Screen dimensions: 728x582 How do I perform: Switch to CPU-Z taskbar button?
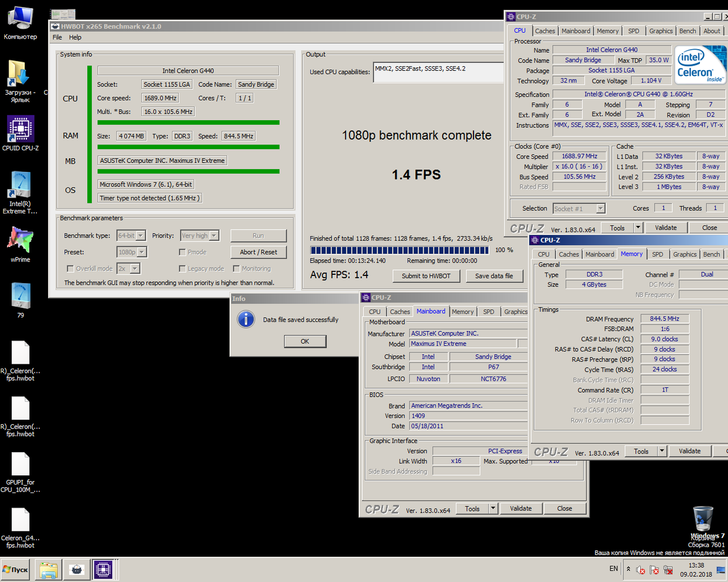click(x=103, y=570)
